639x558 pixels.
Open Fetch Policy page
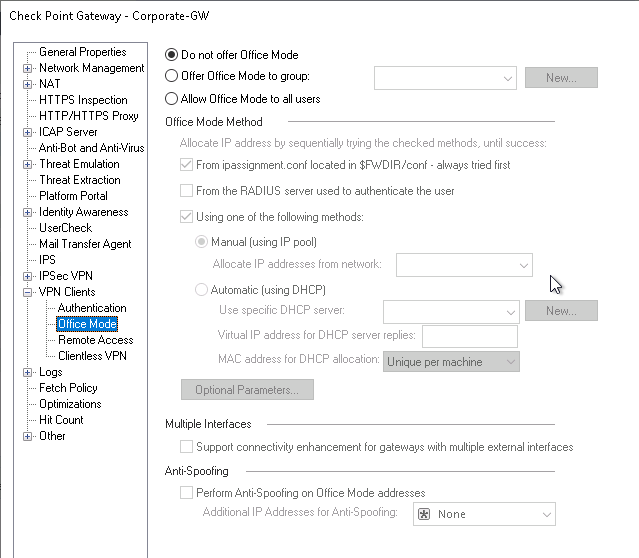68,388
